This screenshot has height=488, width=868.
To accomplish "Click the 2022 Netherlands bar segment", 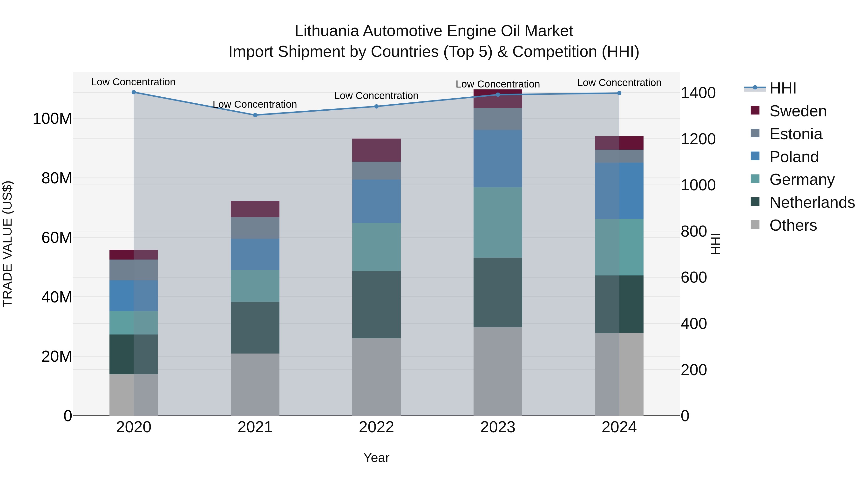I will [x=376, y=304].
